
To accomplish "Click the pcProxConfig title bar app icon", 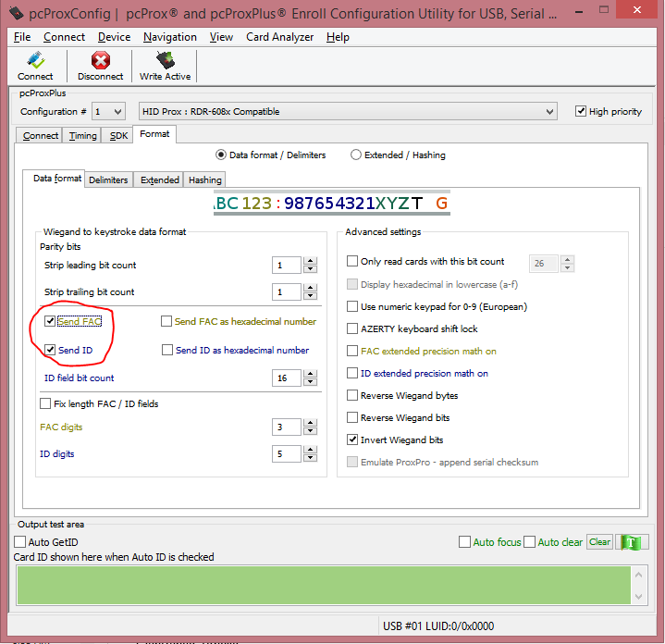I will point(17,14).
